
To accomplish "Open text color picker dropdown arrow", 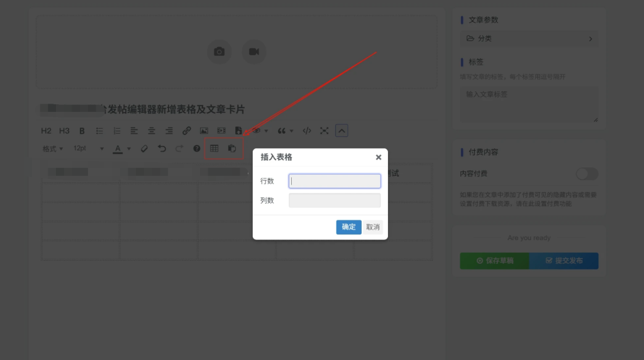I will (128, 149).
